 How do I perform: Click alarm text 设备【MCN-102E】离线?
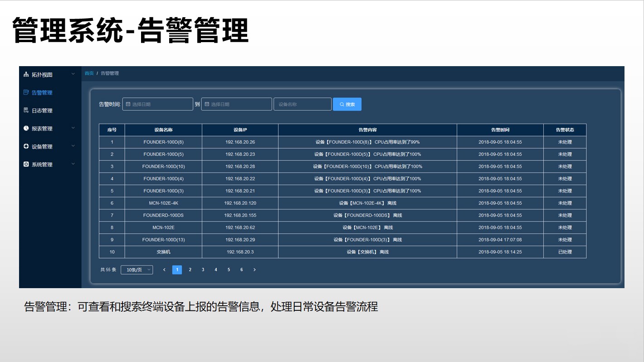pyautogui.click(x=367, y=228)
